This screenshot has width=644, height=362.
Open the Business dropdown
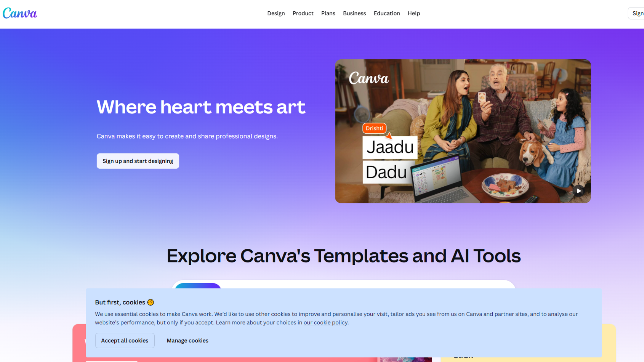pyautogui.click(x=354, y=13)
